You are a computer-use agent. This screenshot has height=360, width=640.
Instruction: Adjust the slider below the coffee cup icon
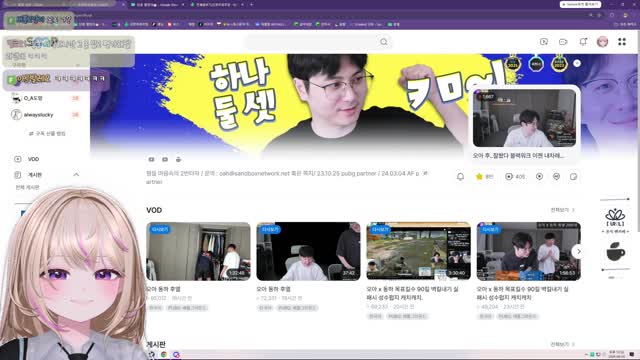615,269
